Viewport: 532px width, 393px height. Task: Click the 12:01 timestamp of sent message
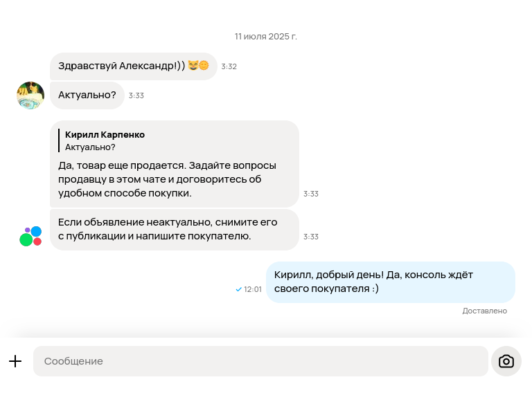253,289
